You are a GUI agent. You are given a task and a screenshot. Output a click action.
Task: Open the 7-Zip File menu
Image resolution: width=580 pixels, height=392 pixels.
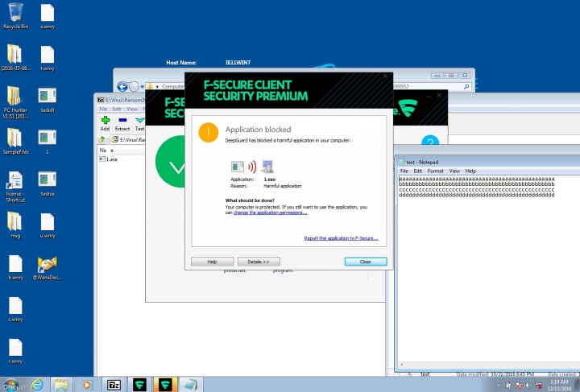(103, 109)
